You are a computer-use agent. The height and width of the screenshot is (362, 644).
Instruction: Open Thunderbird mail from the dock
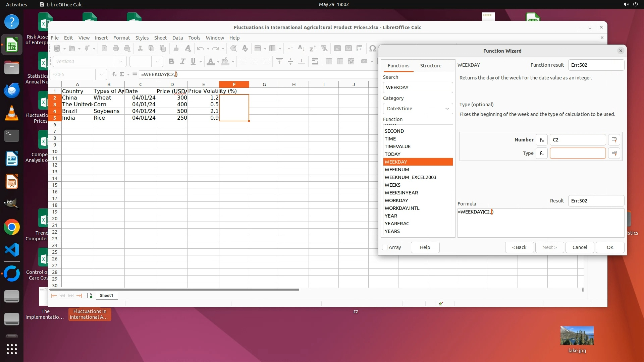[12, 90]
